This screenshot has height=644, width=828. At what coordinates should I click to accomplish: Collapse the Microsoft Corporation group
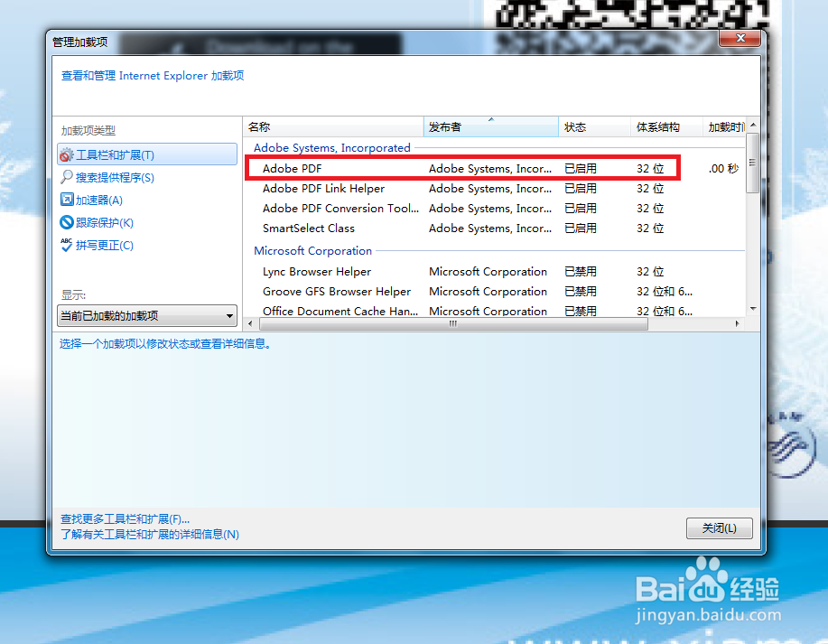point(312,251)
